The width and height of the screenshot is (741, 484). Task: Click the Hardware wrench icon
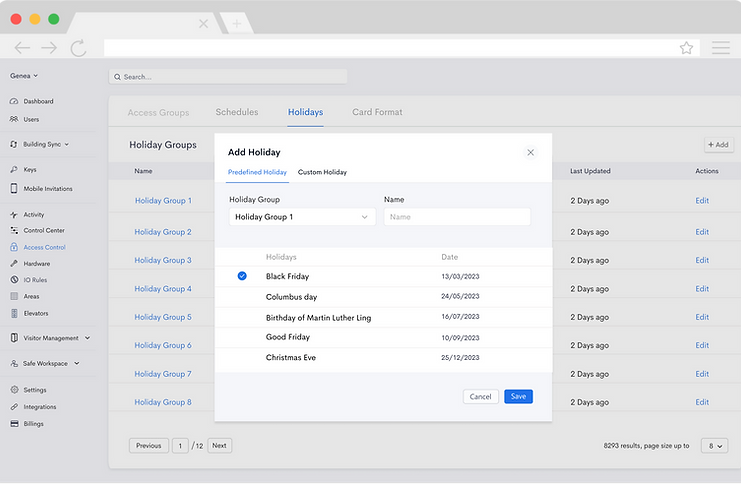(14, 263)
